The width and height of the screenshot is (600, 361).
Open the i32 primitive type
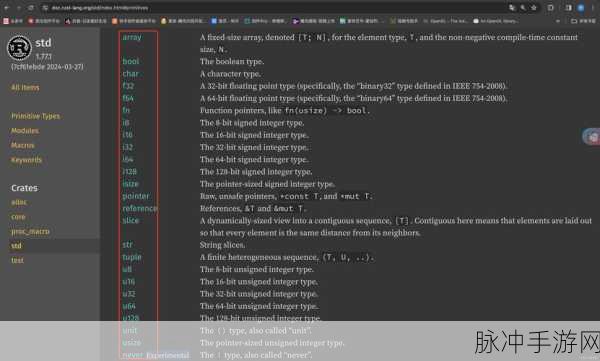click(x=128, y=147)
